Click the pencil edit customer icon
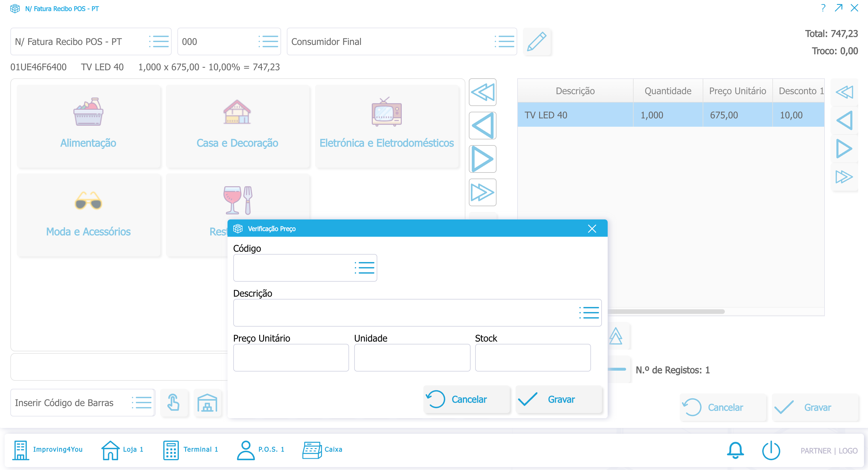The height and width of the screenshot is (470, 868). 537,42
